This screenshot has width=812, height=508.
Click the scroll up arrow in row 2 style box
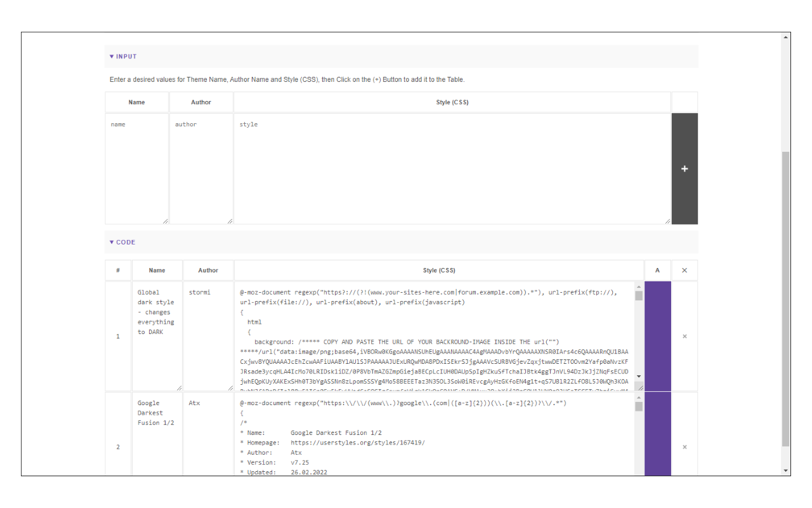click(x=639, y=397)
